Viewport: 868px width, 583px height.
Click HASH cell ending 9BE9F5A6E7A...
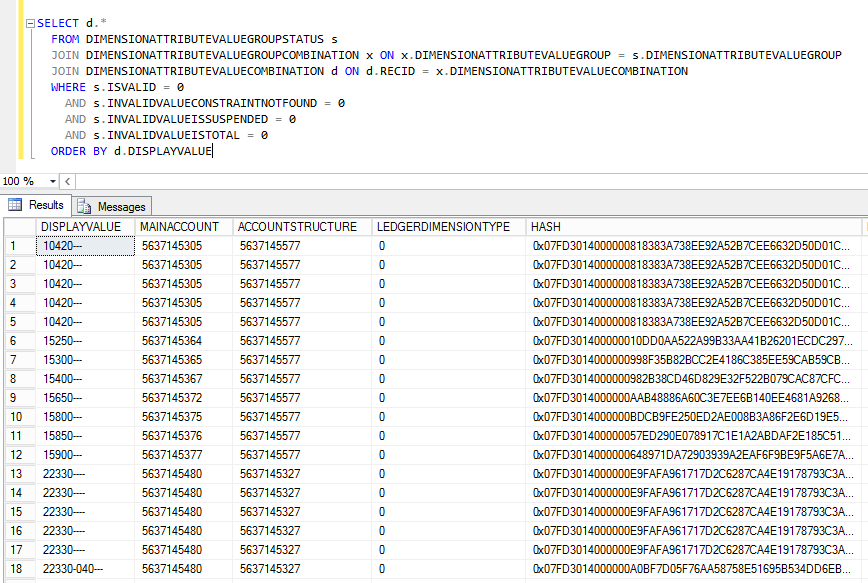coord(694,455)
